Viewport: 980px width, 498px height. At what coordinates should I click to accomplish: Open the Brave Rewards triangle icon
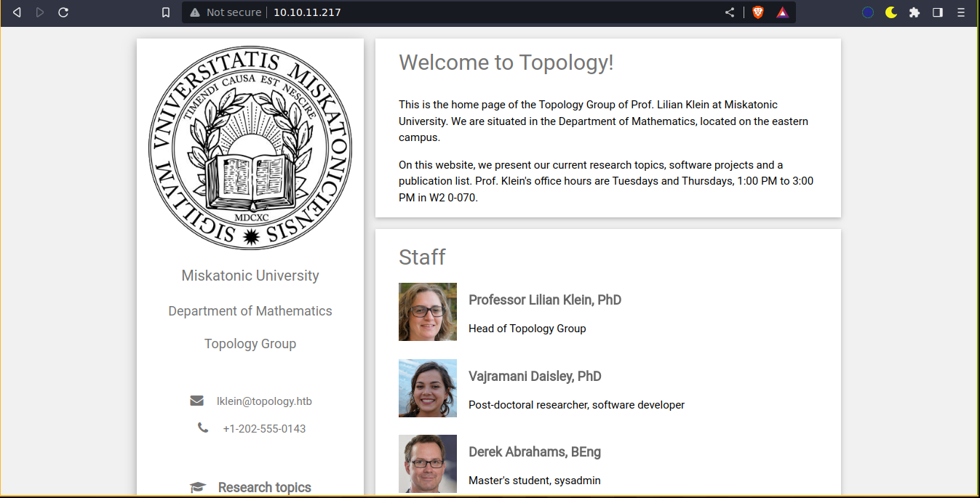coord(782,12)
